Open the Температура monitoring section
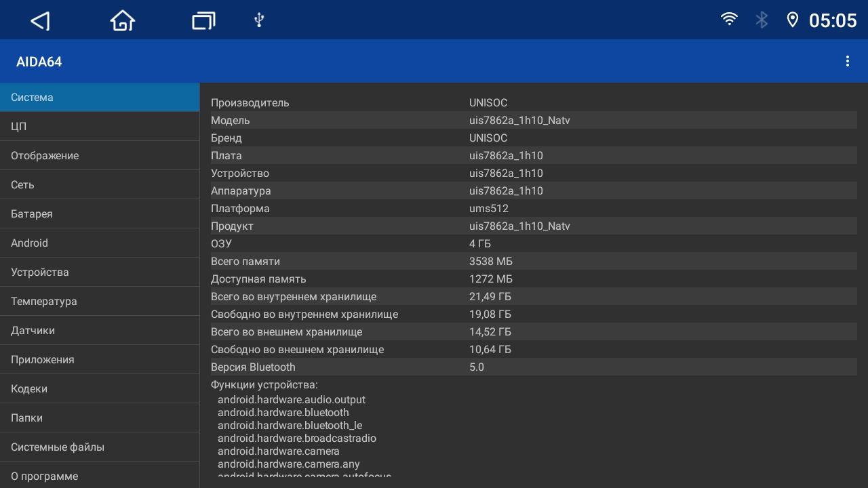868x488 pixels. [x=100, y=301]
